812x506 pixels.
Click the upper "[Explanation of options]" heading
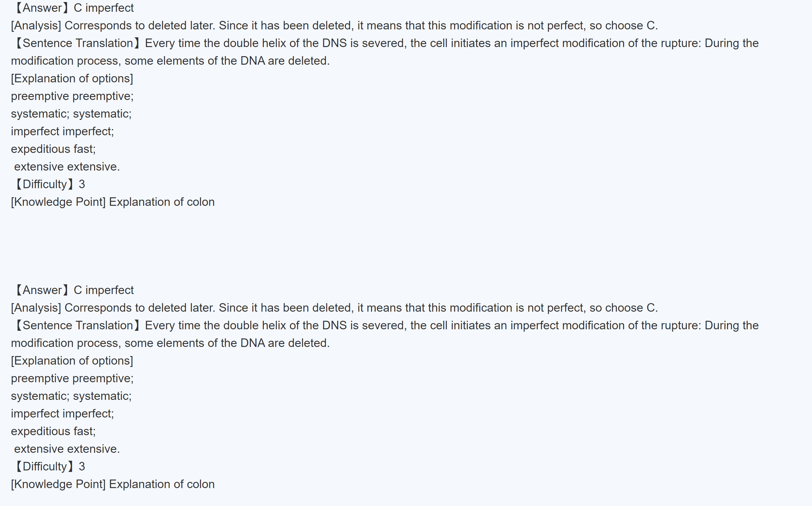coord(72,78)
